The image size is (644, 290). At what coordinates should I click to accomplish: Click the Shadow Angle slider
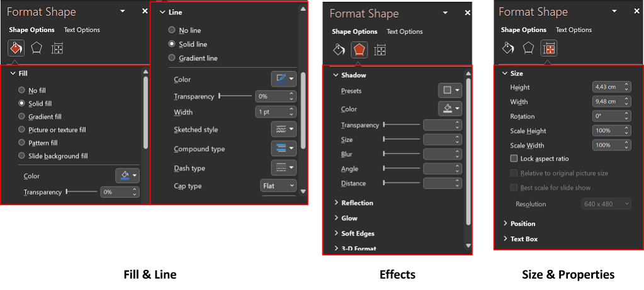pos(401,168)
